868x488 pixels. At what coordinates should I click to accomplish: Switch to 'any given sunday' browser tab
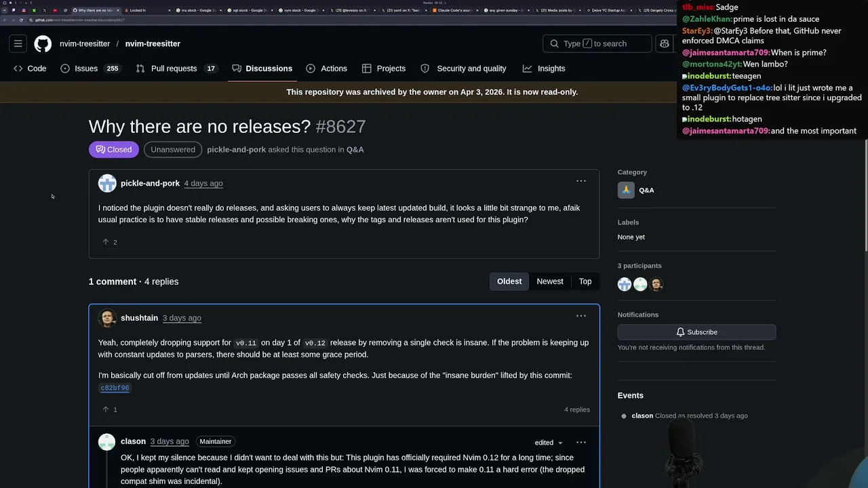(507, 10)
